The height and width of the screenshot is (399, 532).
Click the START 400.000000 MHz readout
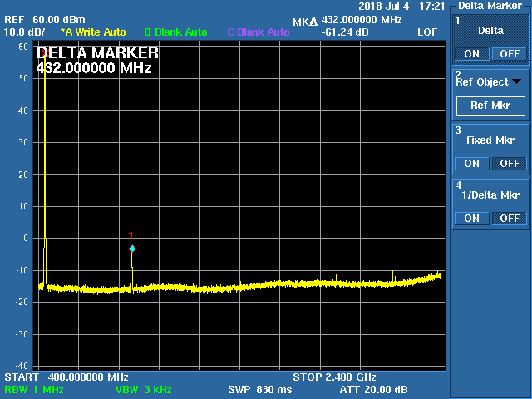click(x=66, y=377)
